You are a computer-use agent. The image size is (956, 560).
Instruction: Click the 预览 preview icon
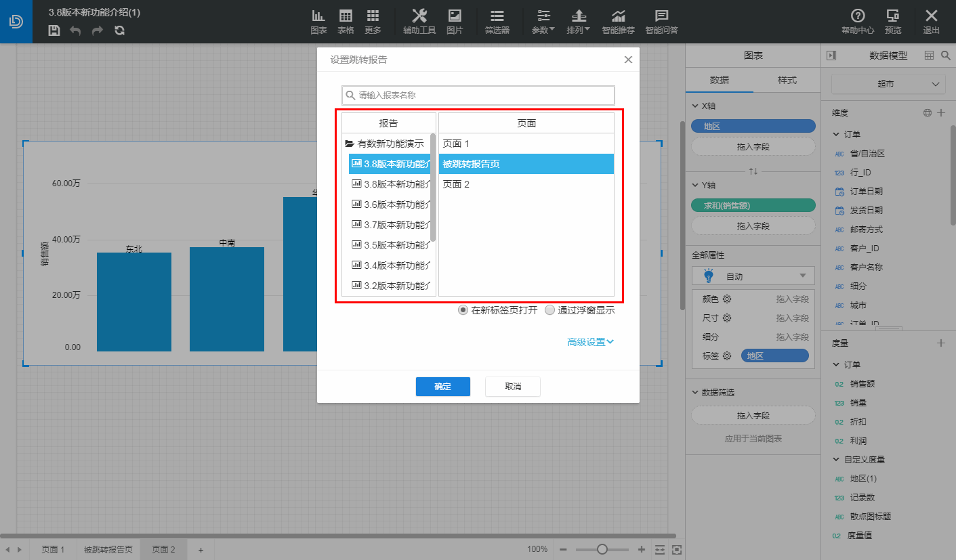893,22
